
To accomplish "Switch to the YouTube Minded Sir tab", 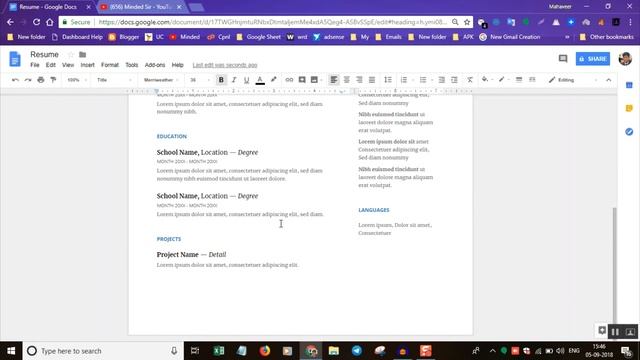I will 140,7.
